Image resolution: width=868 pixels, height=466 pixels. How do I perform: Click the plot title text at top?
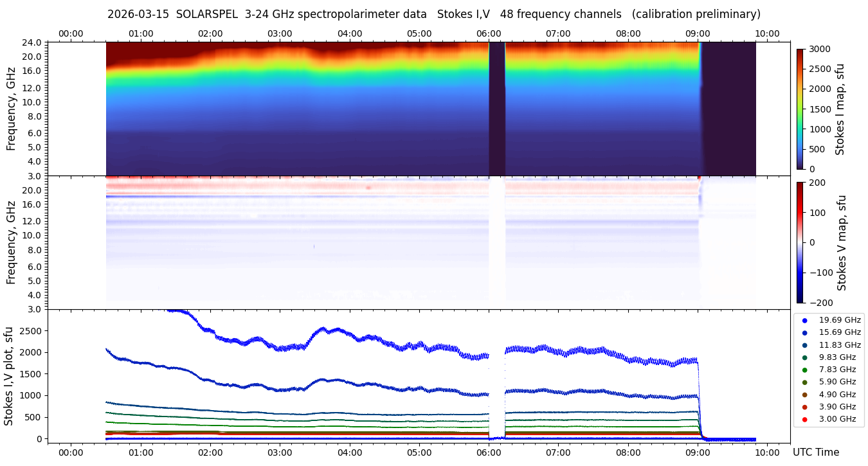[433, 14]
